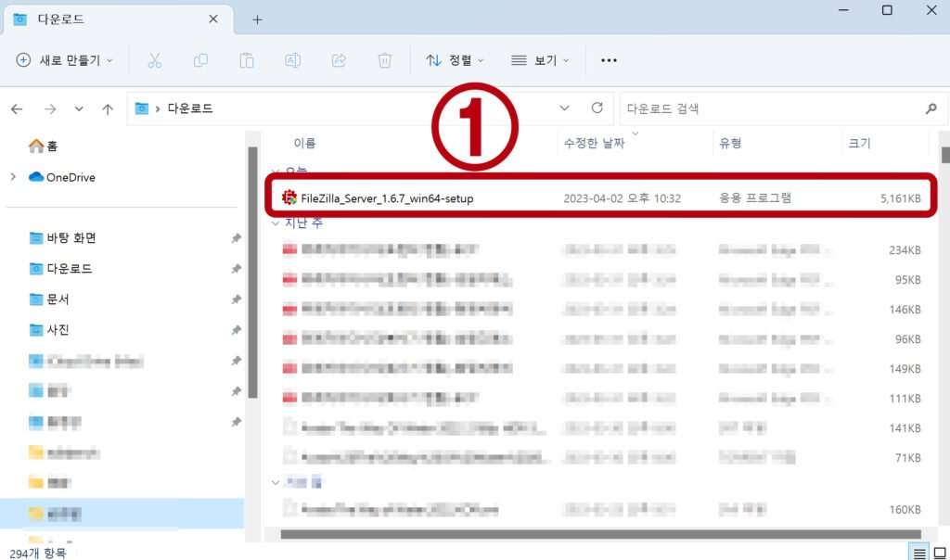The width and height of the screenshot is (950, 560).
Task: Select the Rename icon
Action: pyautogui.click(x=293, y=60)
